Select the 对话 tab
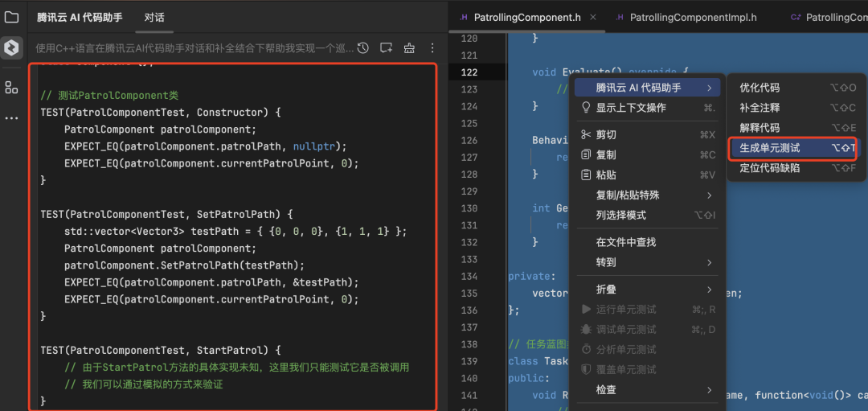Image resolution: width=868 pixels, height=411 pixels. coord(154,17)
